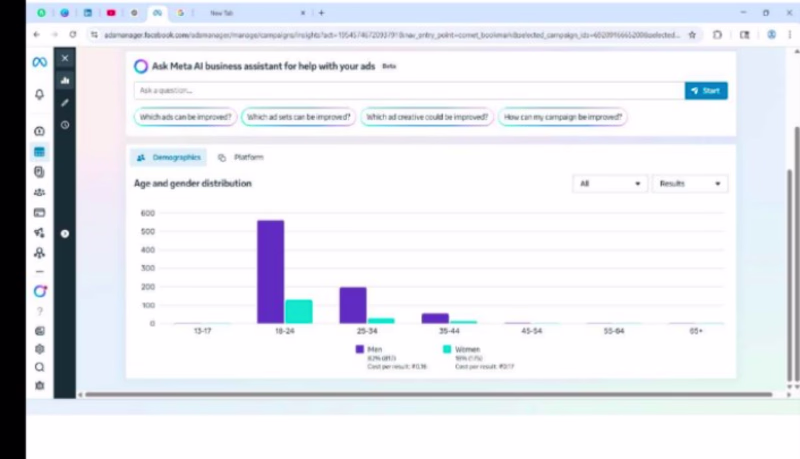
Task: Open the Results metric dropdown
Action: [690, 184]
